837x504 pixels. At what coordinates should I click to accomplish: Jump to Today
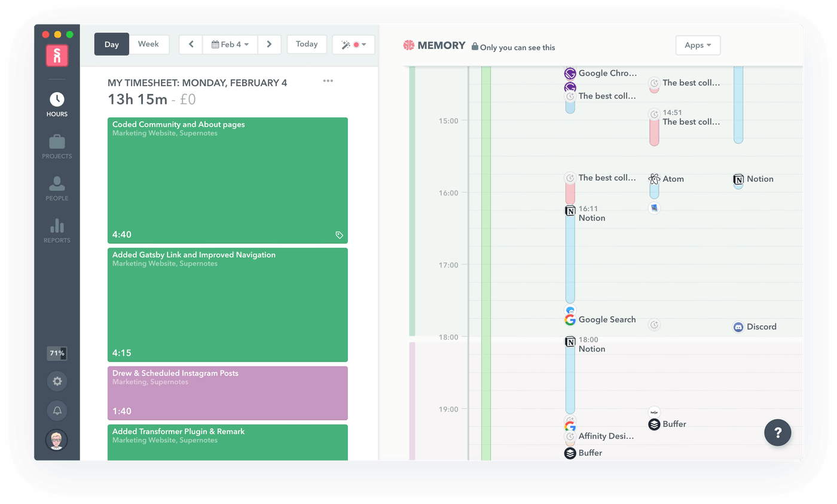pos(307,44)
